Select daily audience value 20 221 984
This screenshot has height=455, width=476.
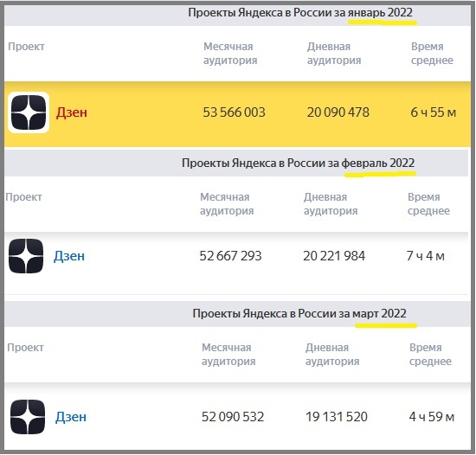coord(334,256)
